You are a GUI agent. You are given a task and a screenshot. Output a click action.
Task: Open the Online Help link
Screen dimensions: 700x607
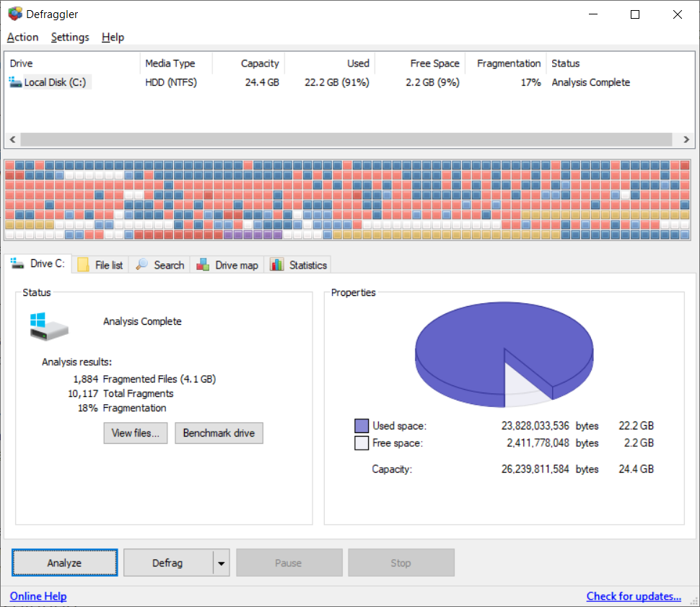pos(38,596)
